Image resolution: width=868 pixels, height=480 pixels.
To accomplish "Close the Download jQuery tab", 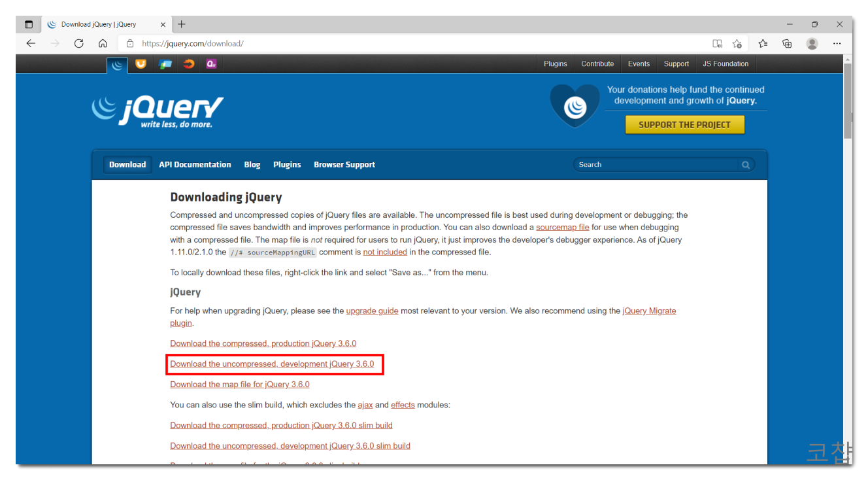I will [163, 25].
